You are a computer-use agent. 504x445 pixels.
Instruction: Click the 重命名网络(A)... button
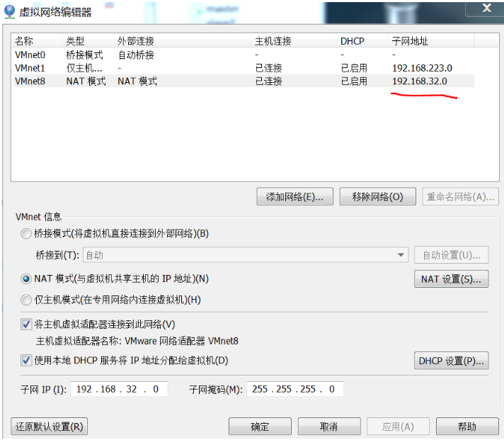tap(460, 196)
